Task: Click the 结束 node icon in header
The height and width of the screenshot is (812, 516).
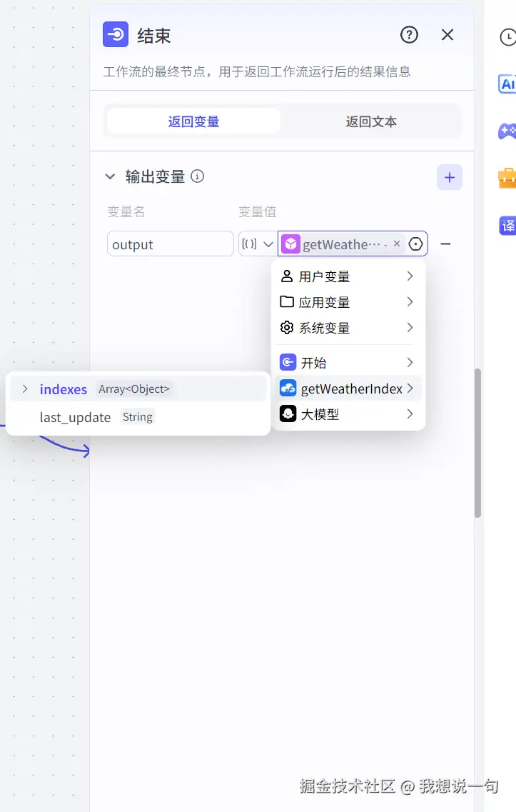Action: [x=116, y=35]
